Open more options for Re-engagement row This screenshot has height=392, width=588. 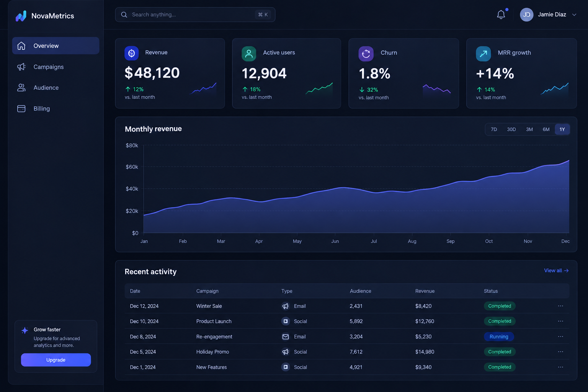click(560, 336)
